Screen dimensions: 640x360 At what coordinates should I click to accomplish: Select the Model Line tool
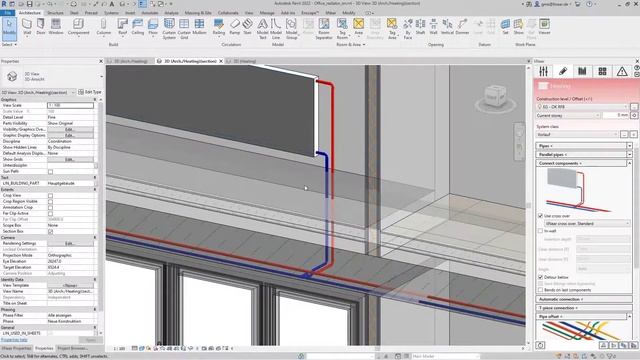276,29
